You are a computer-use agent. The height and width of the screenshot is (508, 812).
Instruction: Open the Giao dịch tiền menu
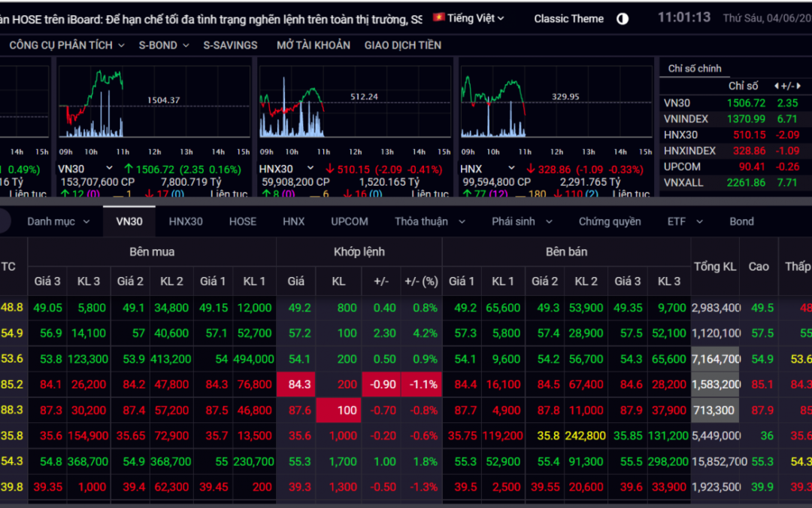(402, 45)
